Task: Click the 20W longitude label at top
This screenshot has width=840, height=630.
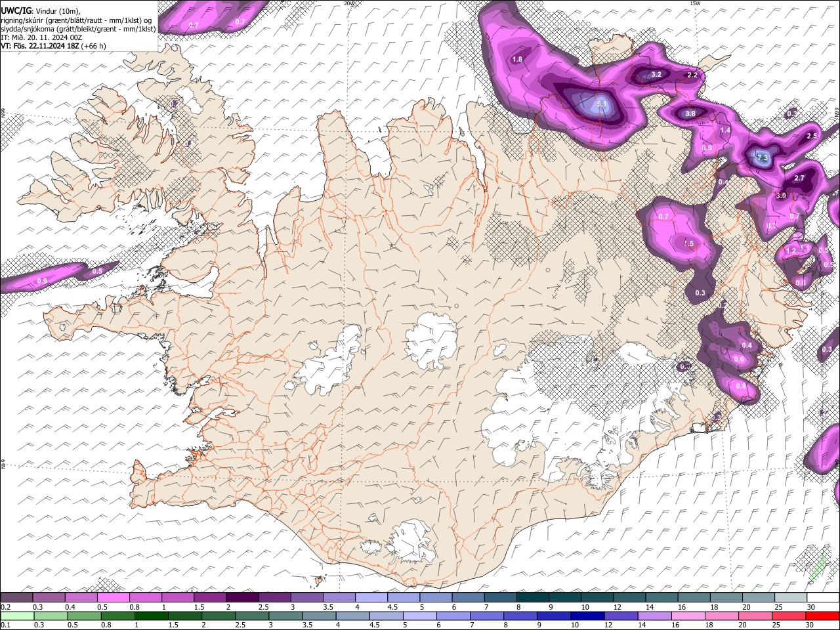Action: click(348, 3)
